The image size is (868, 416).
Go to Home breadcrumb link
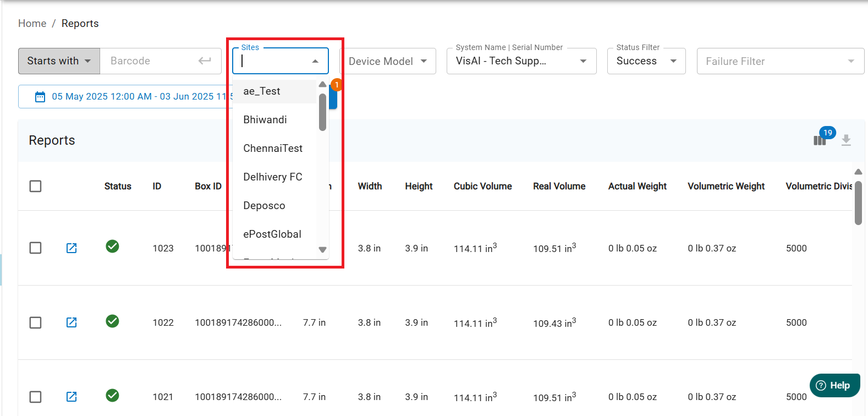32,23
